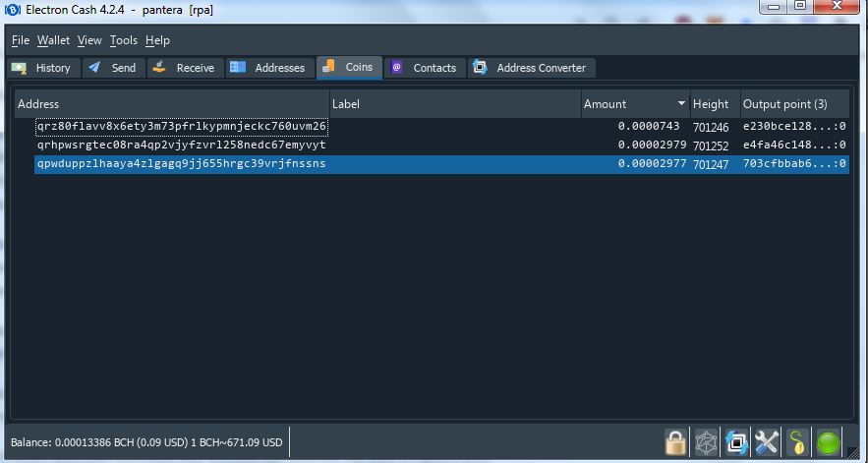Sort by the Address column header
The image size is (868, 463).
point(172,103)
